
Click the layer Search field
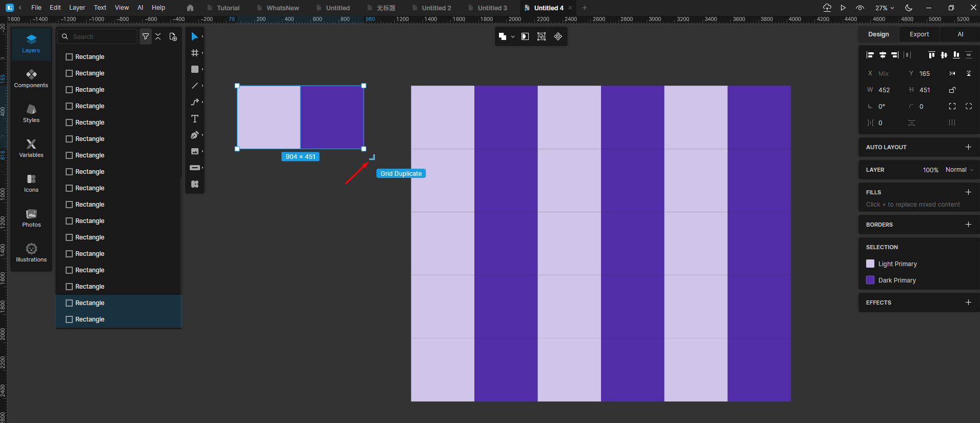click(x=97, y=36)
